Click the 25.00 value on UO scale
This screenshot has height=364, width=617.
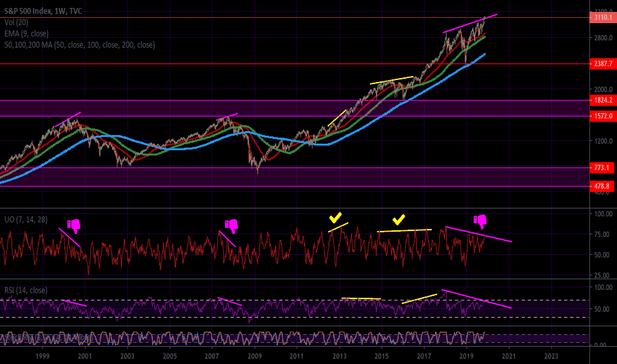603,275
